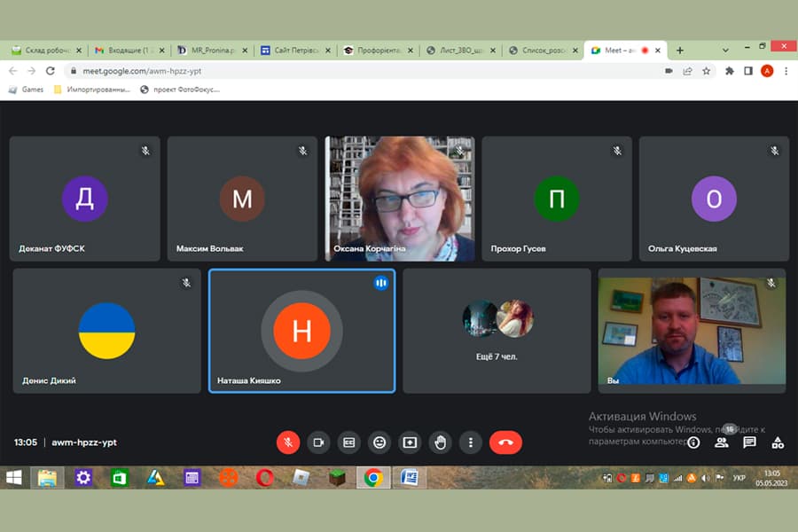Raise hand in the meeting
This screenshot has width=798, height=532.
(440, 442)
